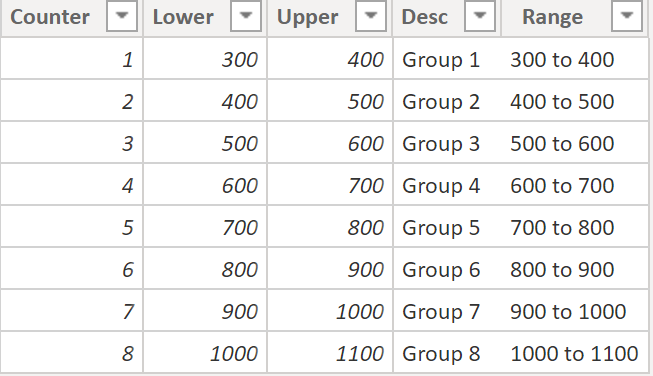Open the Counter column filter dropdown
653x376 pixels.
122,16
